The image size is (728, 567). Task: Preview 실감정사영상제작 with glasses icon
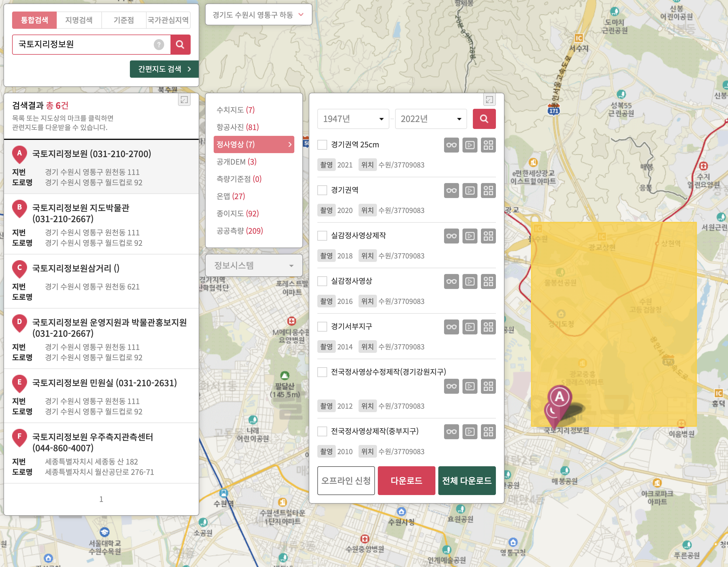(x=451, y=236)
